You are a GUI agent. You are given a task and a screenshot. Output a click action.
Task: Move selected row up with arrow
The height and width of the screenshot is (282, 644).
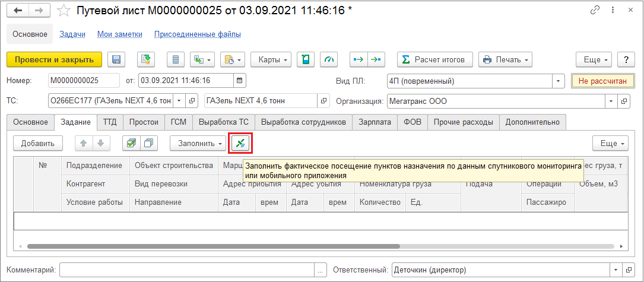84,143
